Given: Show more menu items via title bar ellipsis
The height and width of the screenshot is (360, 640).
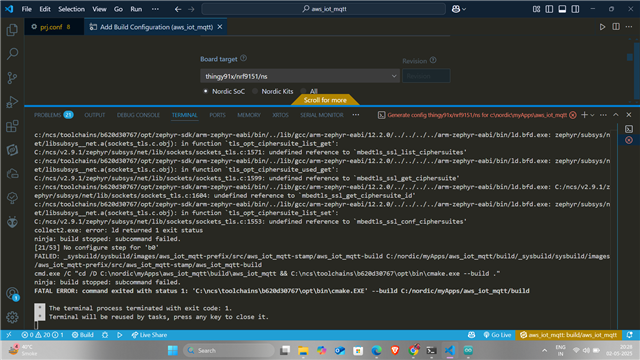Looking at the screenshot, I should point(155,9).
